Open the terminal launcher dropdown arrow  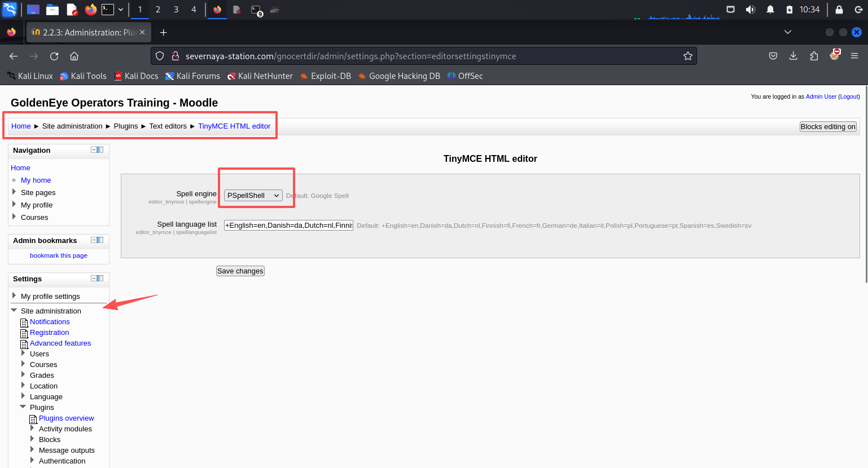pyautogui.click(x=121, y=10)
